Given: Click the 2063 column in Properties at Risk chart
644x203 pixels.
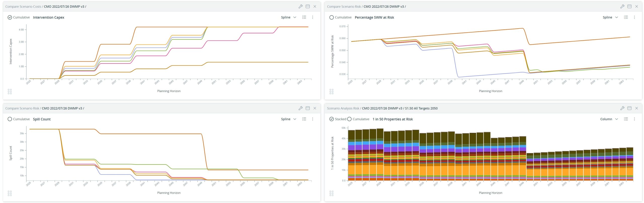Looking at the screenshot, I should (x=623, y=164).
